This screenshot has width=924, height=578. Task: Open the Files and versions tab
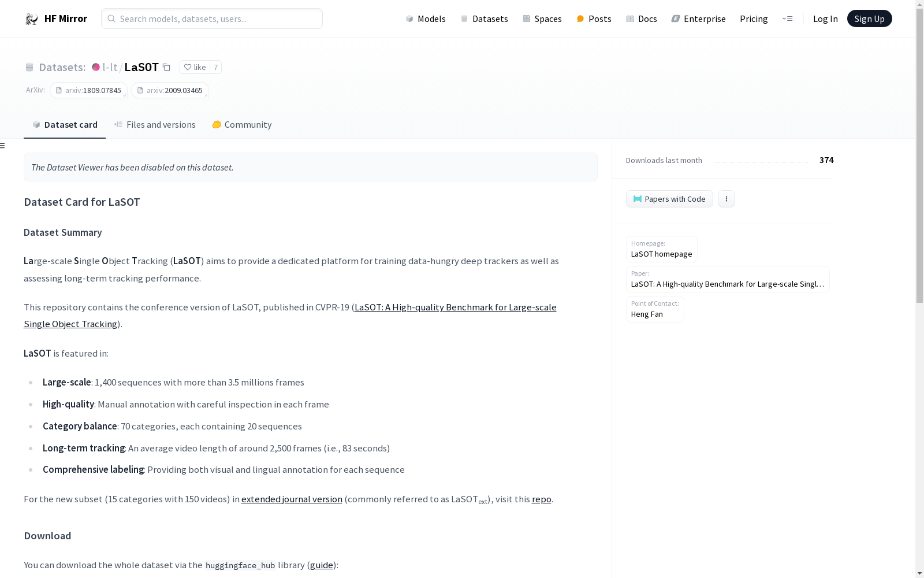(155, 125)
